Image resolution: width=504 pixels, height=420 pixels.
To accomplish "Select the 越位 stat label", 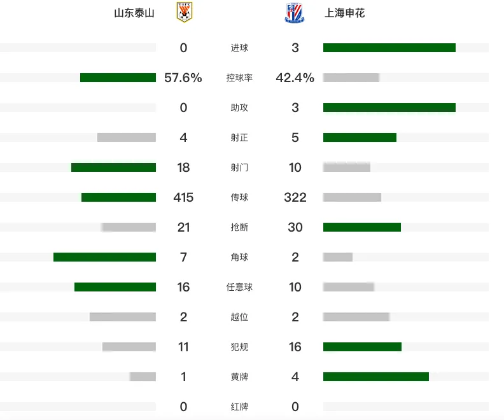I will (239, 317).
